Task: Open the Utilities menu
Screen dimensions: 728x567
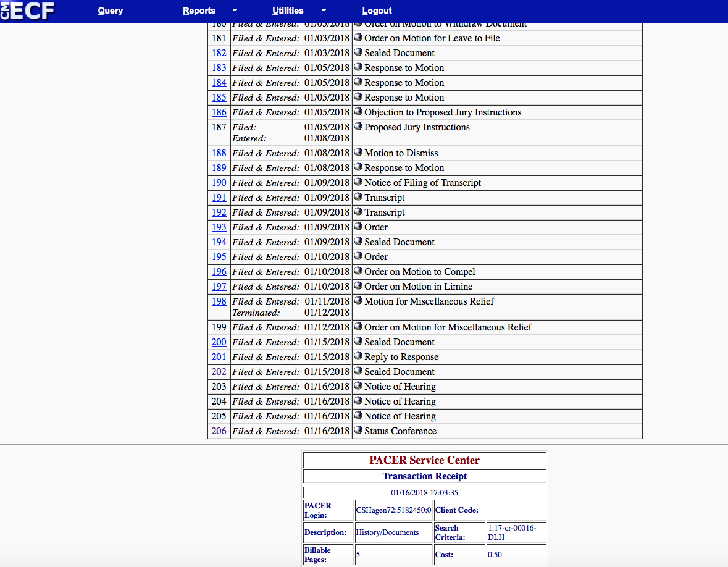Action: pos(288,10)
